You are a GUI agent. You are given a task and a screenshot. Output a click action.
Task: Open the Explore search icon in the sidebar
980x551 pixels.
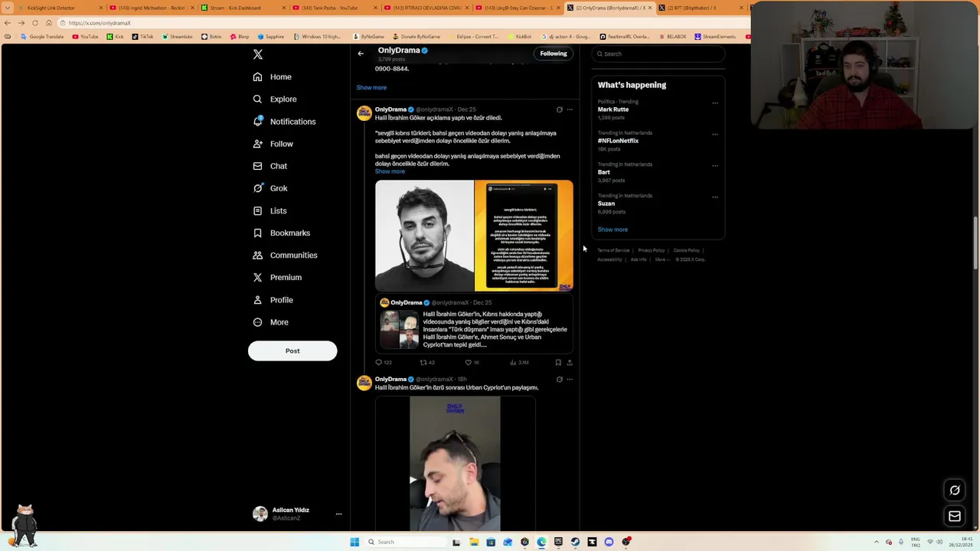click(257, 99)
